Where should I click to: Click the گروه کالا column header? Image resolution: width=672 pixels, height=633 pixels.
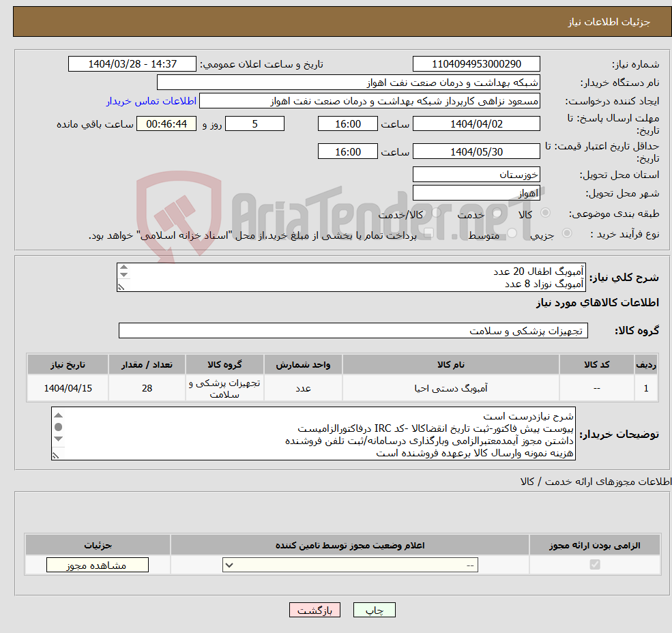coord(224,365)
